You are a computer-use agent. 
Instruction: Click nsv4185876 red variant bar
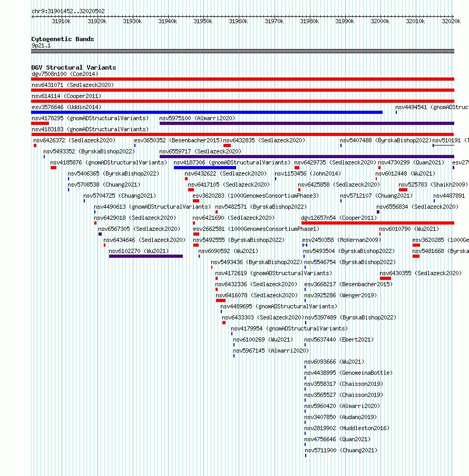[x=53, y=168]
